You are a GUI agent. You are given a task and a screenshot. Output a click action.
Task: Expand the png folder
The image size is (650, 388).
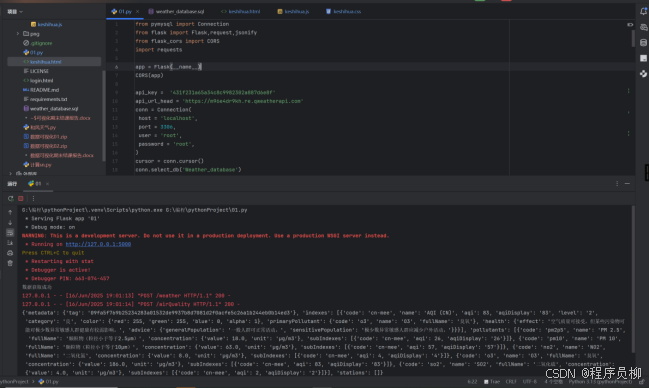(x=18, y=34)
